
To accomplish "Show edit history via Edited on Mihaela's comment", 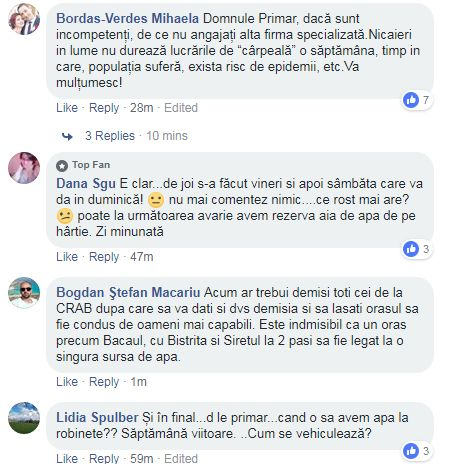I will [181, 108].
